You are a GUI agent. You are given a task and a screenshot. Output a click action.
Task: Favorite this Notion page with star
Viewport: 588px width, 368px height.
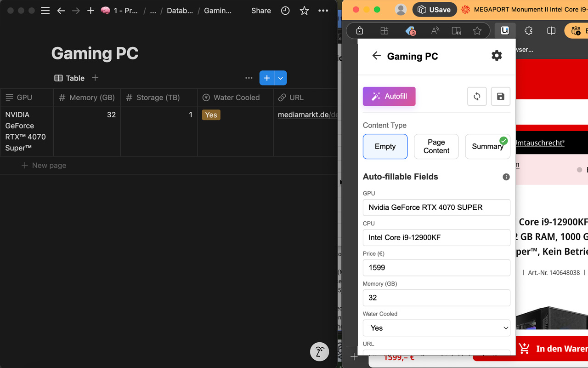[x=304, y=11]
